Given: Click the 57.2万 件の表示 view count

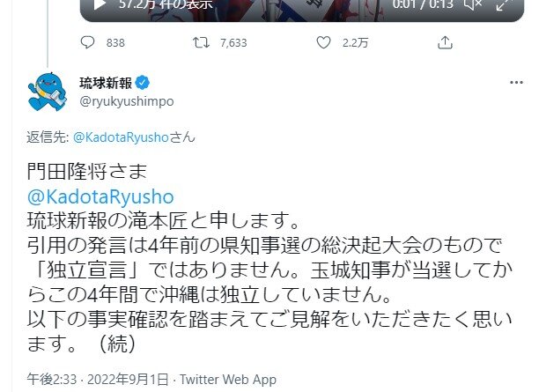Looking at the screenshot, I should pos(166,4).
